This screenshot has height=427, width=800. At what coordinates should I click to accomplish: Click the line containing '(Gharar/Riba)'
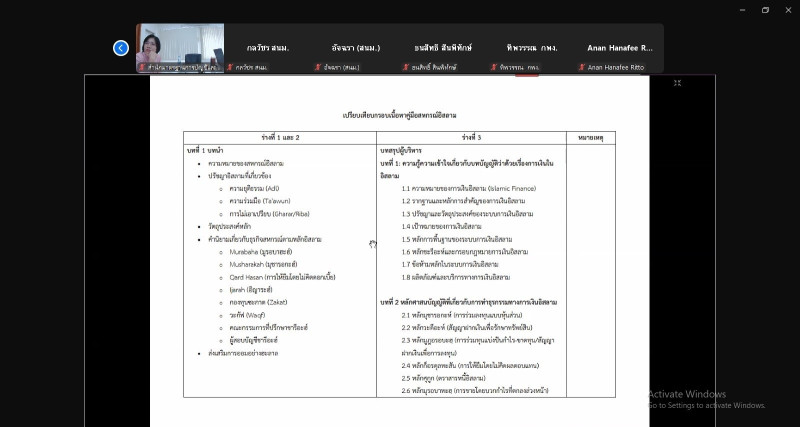pyautogui.click(x=269, y=214)
